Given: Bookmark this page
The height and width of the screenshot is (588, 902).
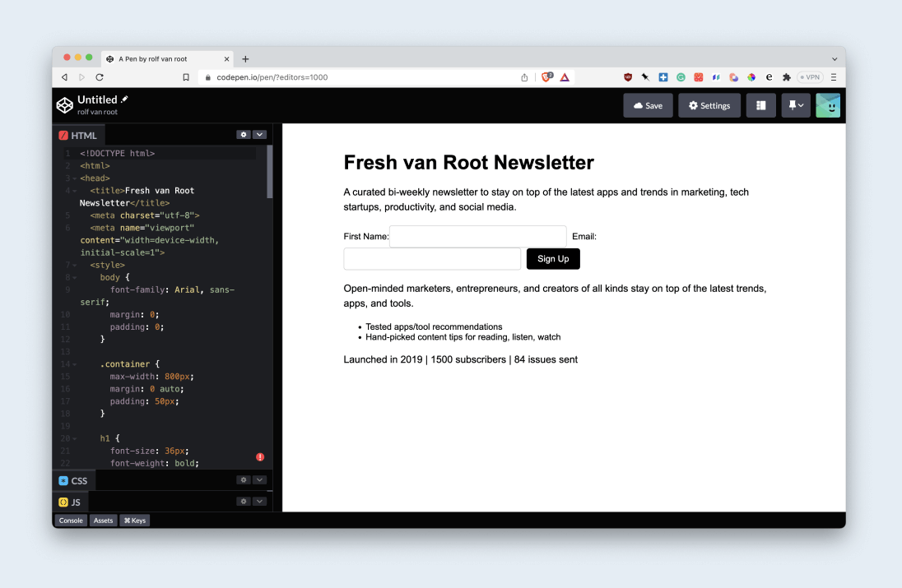Looking at the screenshot, I should click(186, 77).
